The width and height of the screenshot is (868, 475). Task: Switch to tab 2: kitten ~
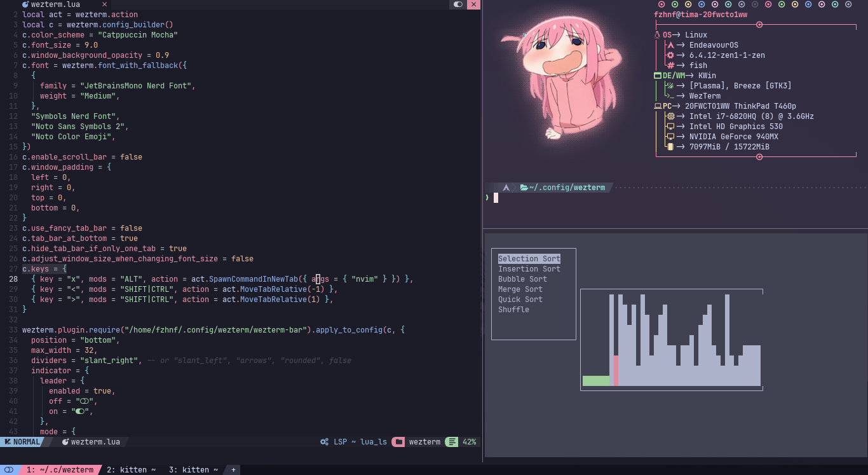[131, 470]
